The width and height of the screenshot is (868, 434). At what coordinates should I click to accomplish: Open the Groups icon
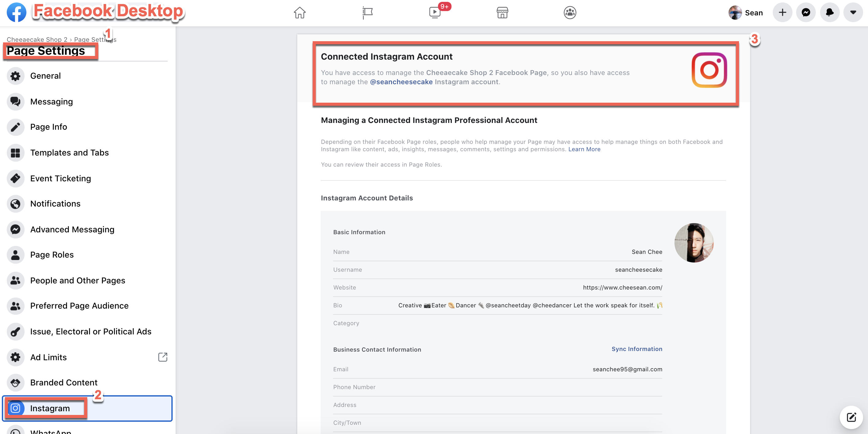pyautogui.click(x=570, y=13)
